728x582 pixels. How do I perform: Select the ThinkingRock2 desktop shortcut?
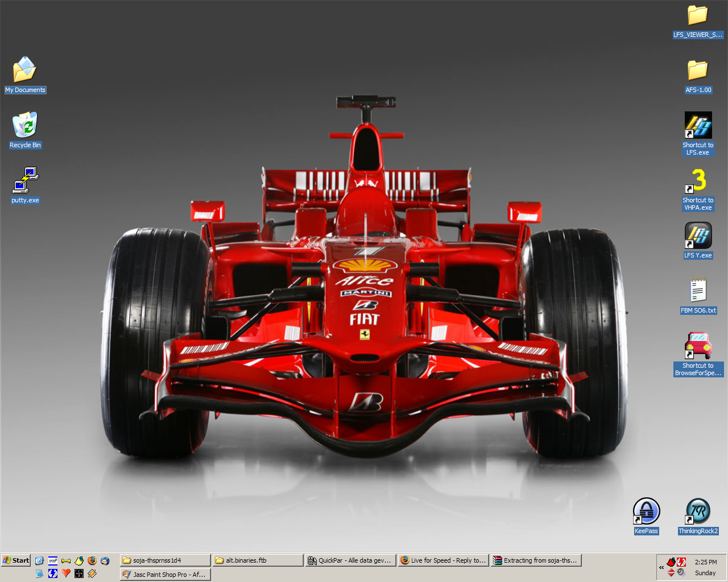698,517
